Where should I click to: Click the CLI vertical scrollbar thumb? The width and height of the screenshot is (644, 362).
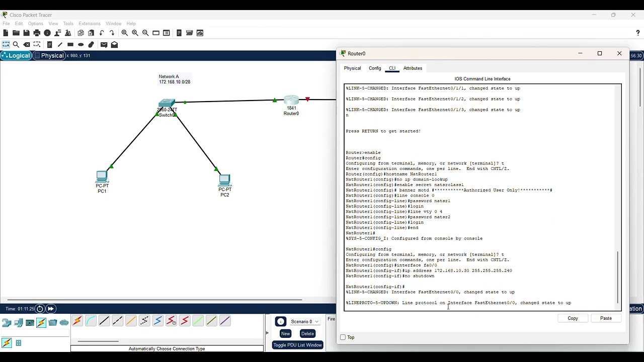[617, 277]
